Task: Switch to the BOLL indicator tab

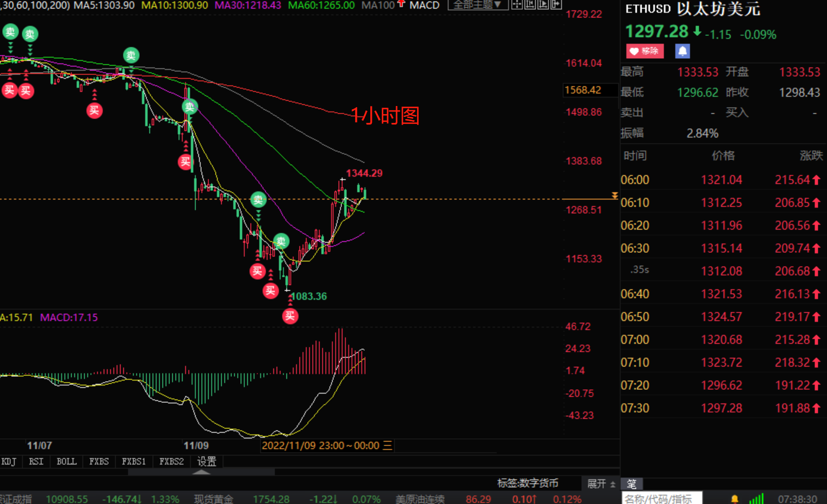Action: 66,462
